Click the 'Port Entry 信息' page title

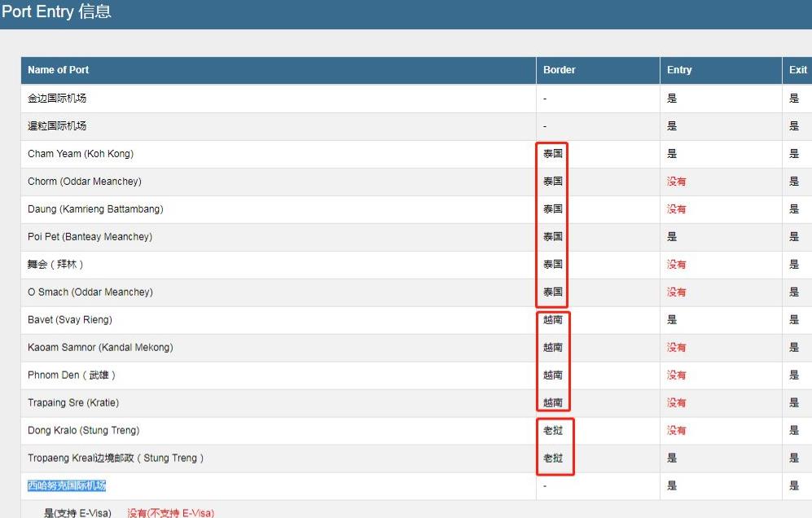tap(57, 12)
